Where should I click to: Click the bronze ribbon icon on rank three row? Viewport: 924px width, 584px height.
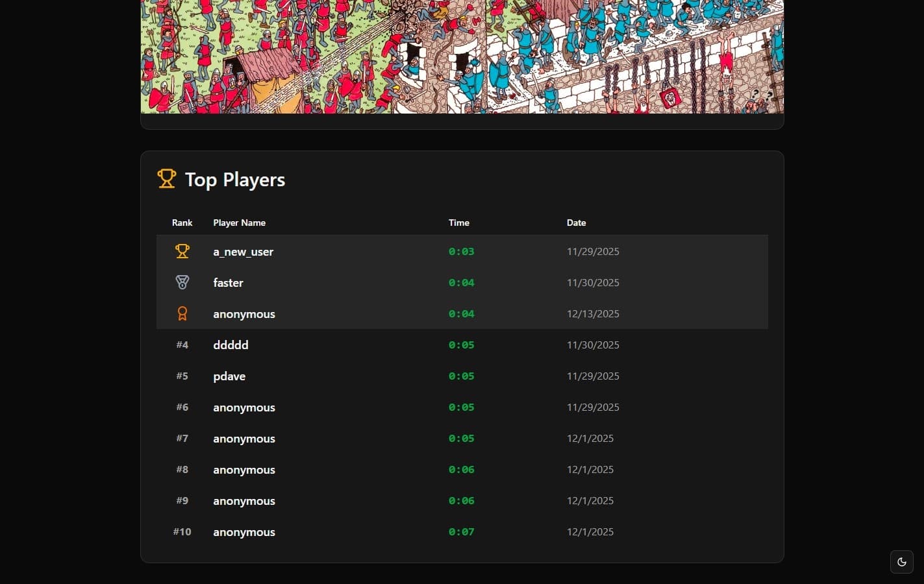(182, 313)
